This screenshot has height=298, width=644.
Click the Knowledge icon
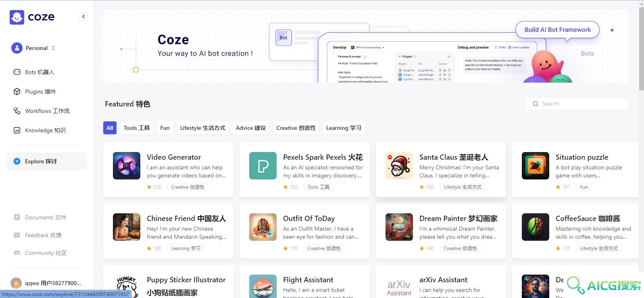[17, 130]
